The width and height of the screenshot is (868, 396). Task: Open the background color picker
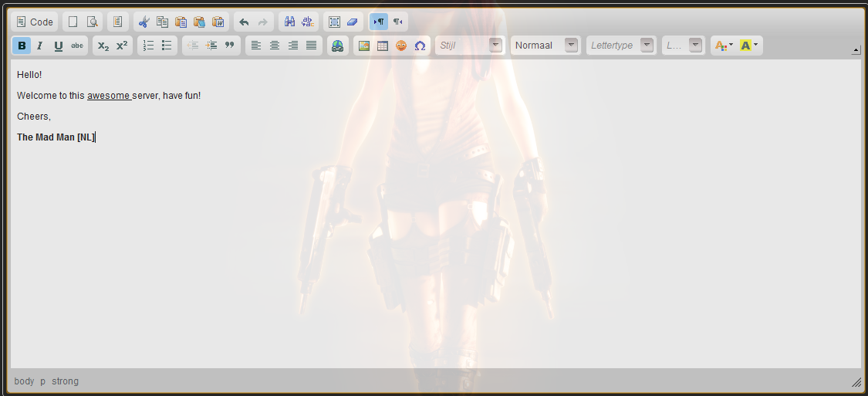click(x=748, y=46)
